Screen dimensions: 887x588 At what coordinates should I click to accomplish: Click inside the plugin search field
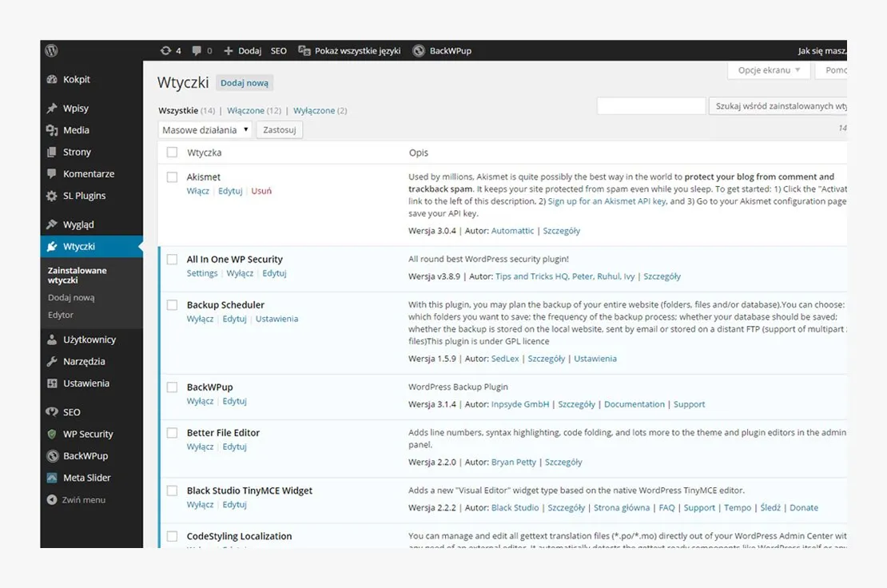(650, 105)
